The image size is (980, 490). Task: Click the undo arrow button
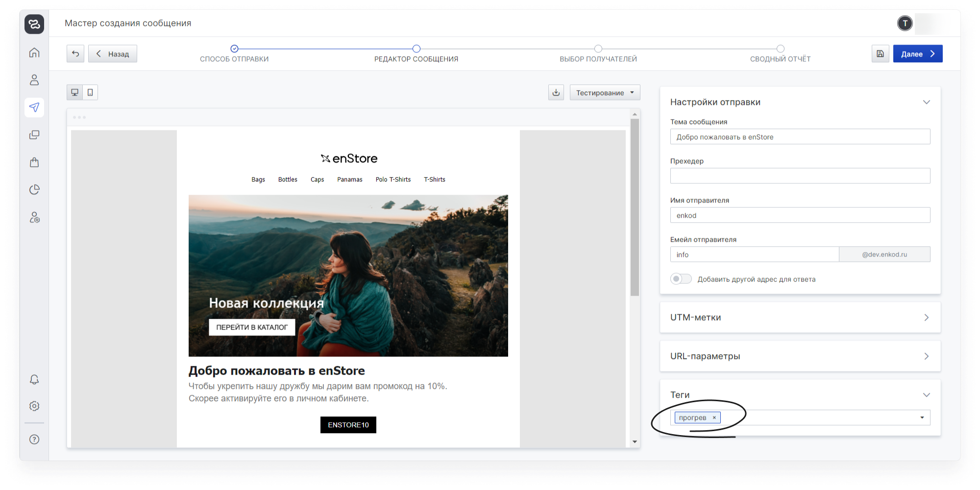point(75,53)
